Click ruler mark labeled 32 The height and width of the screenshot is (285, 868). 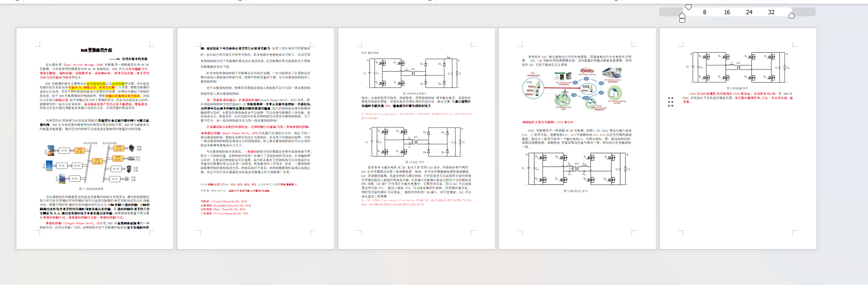coord(771,12)
